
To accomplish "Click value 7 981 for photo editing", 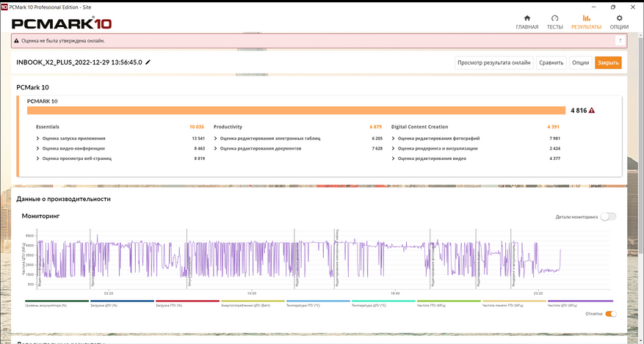I will 554,139.
